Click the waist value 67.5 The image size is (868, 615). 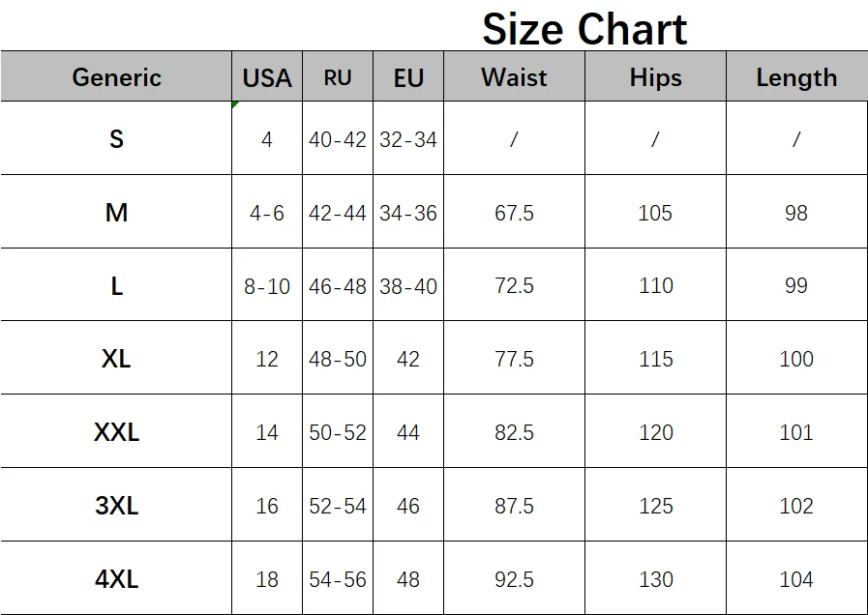(514, 213)
